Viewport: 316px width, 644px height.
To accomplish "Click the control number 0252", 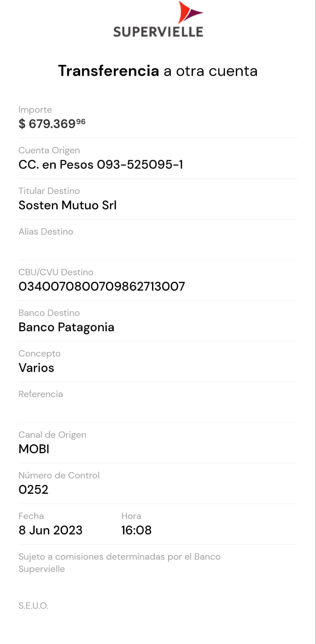I will [x=33, y=490].
